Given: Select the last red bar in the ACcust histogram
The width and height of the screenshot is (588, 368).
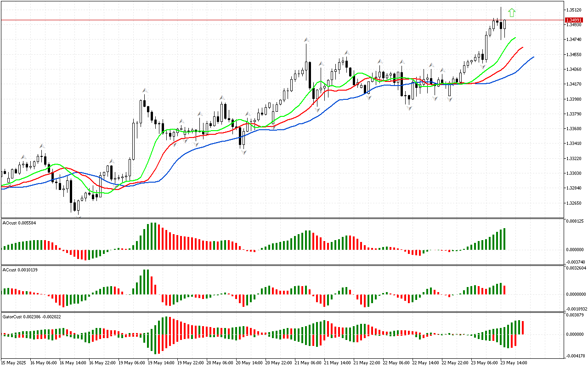Looking at the screenshot, I should pos(504,290).
